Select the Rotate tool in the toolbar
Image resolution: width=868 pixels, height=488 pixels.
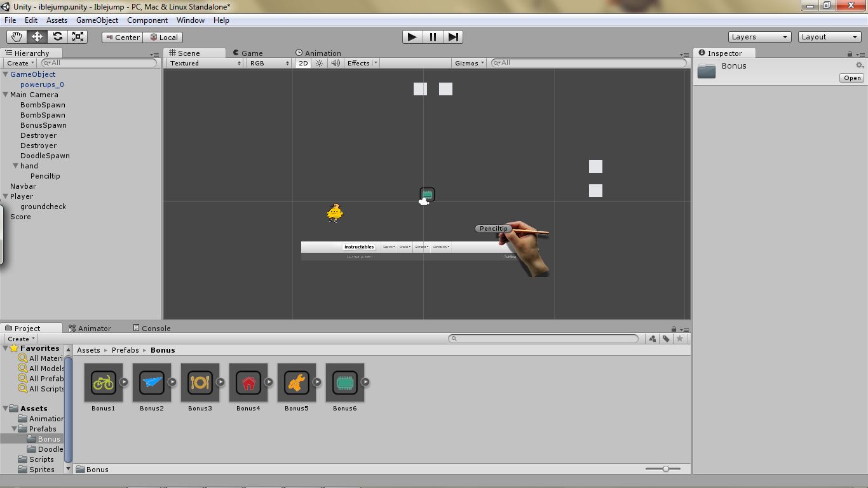pyautogui.click(x=57, y=37)
